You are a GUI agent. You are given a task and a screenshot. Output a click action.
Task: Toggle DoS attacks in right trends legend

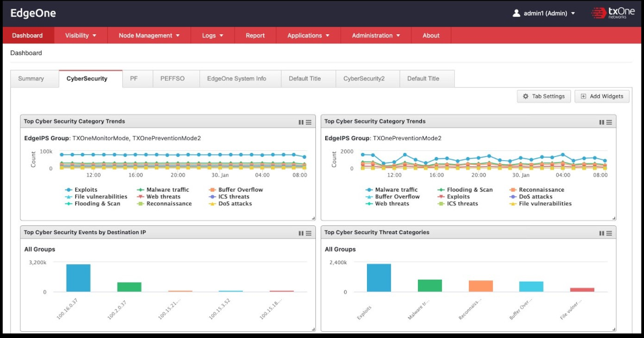click(531, 196)
